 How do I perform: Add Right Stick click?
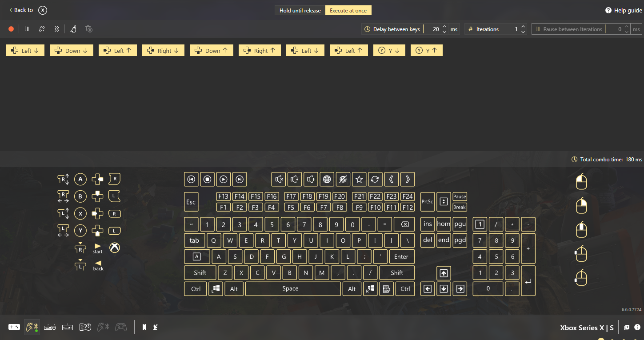click(80, 248)
